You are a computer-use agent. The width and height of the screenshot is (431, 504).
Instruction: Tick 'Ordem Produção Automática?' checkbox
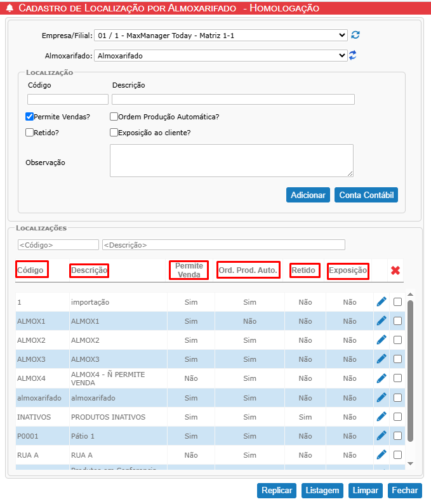pyautogui.click(x=114, y=117)
